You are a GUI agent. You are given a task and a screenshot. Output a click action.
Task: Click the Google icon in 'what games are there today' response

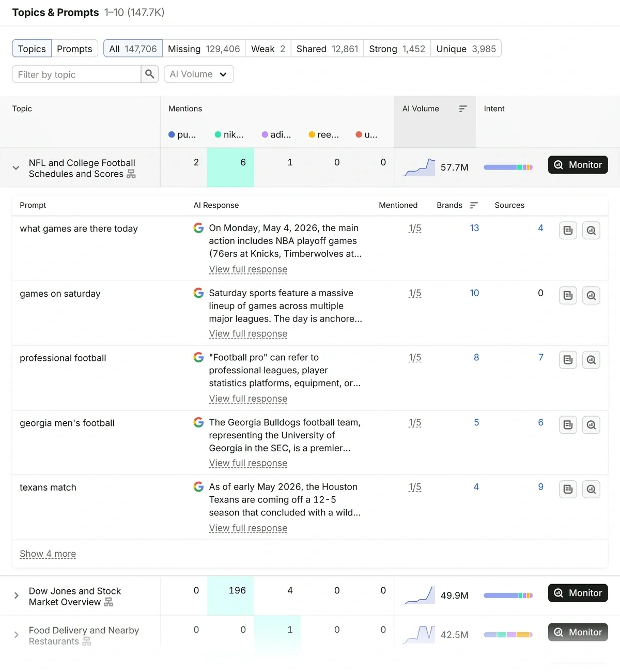tap(198, 228)
